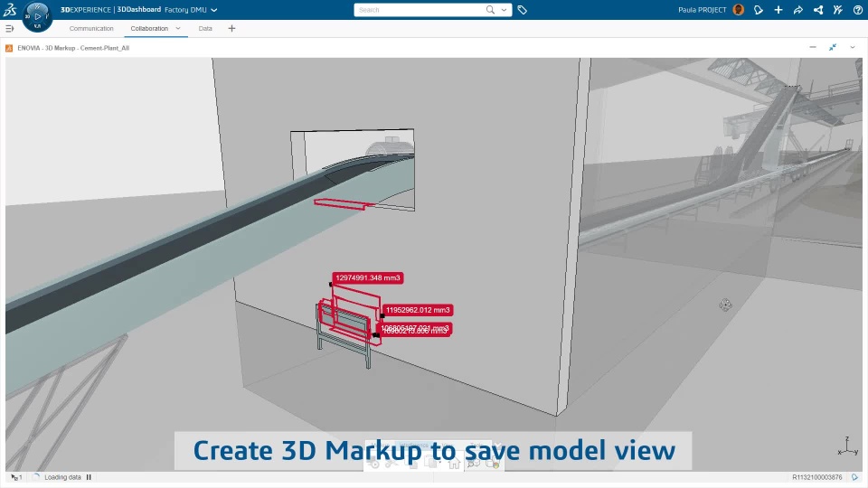
Task: Switch to the Communication tab
Action: click(91, 28)
